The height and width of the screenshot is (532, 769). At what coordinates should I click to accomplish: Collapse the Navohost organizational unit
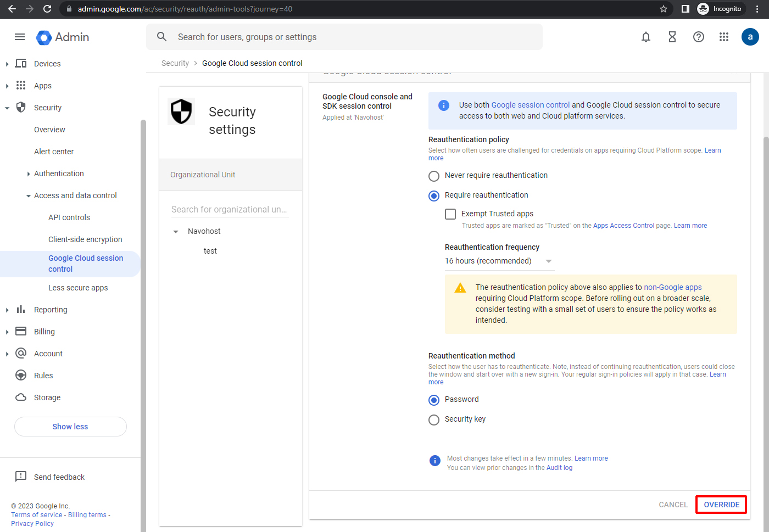coord(176,232)
